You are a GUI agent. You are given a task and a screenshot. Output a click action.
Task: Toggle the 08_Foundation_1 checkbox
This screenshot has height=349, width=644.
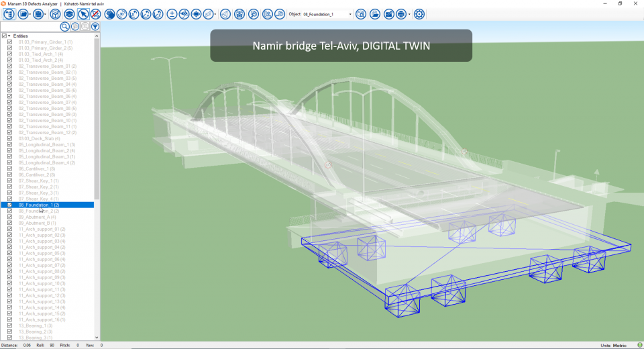[x=10, y=205]
